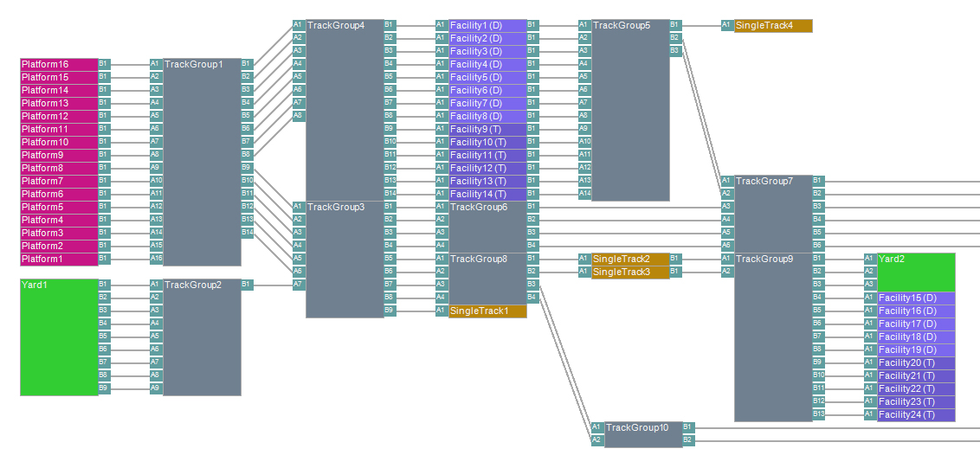Click the Facility22 (T) node
The width and height of the screenshot is (980, 468).
(916, 388)
